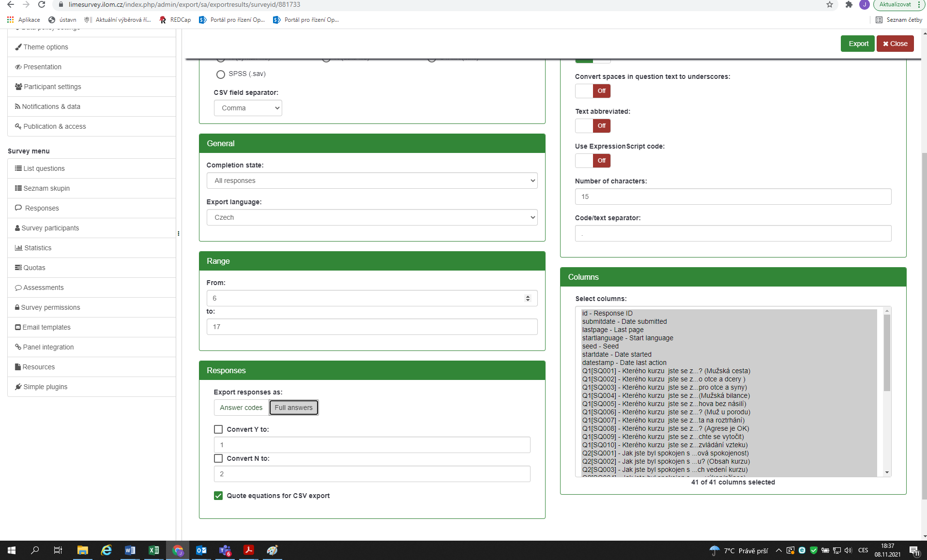Open the CSV field separator dropdown
The image size is (927, 560).
(x=248, y=108)
